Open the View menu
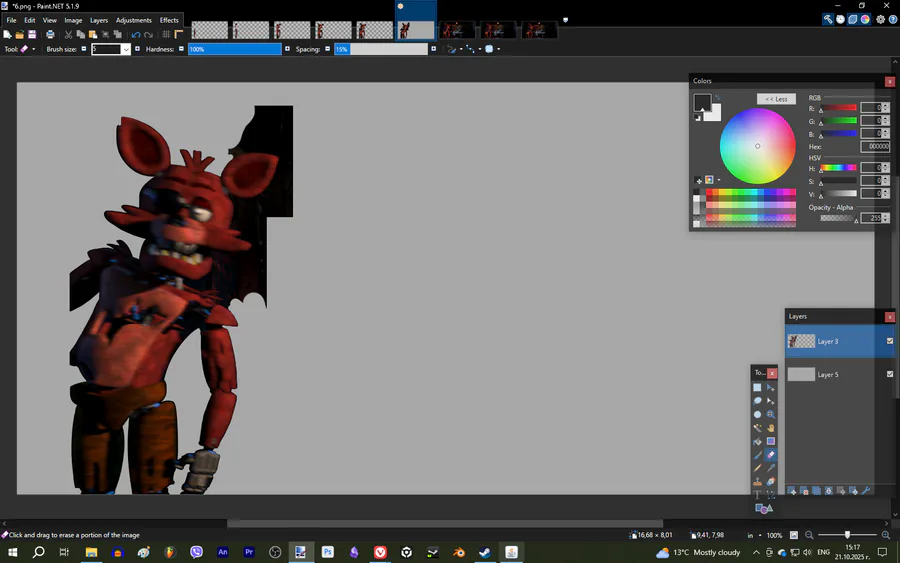 click(50, 20)
